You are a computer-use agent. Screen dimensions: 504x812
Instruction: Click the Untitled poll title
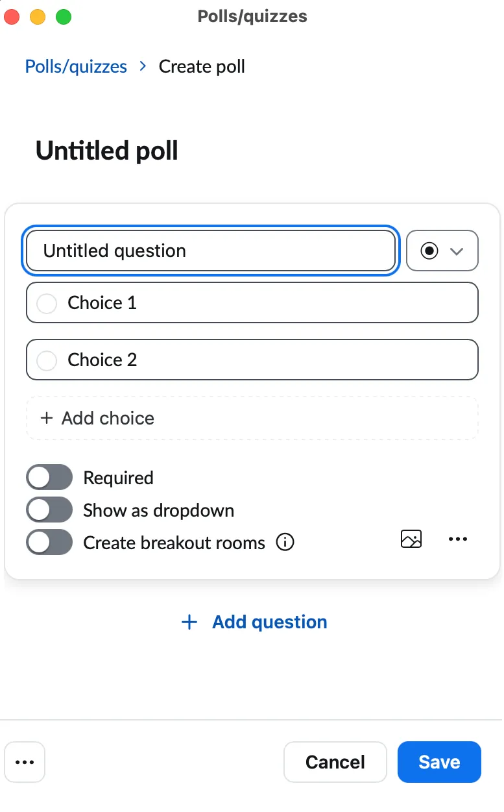(x=106, y=151)
